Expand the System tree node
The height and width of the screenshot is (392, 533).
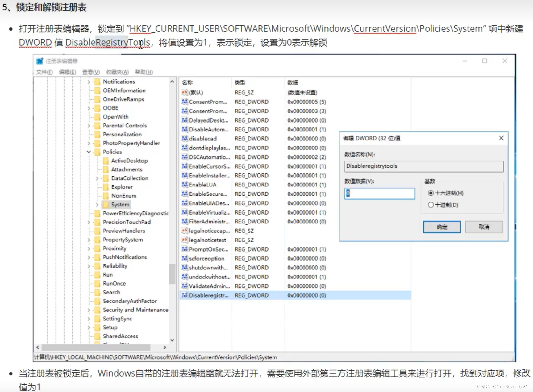point(97,205)
